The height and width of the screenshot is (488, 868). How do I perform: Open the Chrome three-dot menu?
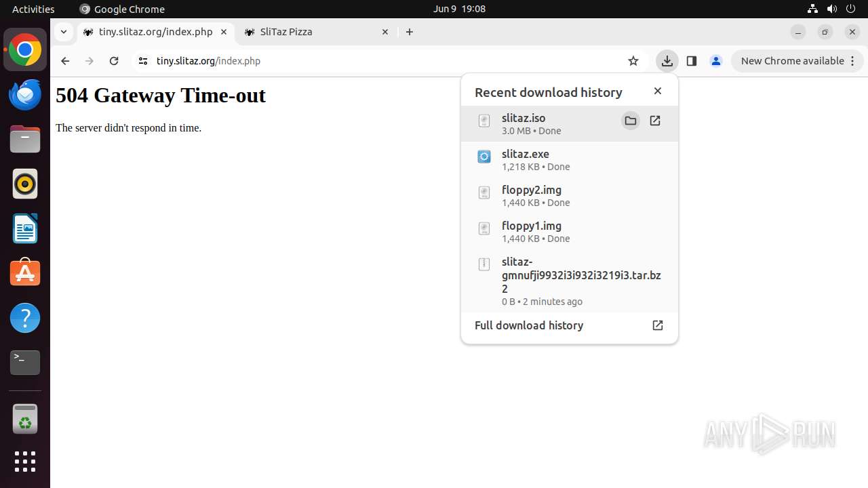point(853,61)
